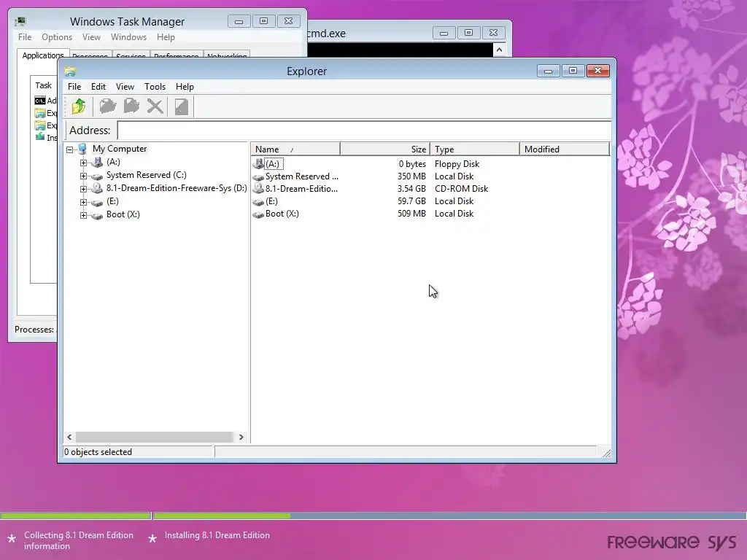Image resolution: width=747 pixels, height=560 pixels.
Task: Click CD-ROM Disk type text
Action: 461,189
